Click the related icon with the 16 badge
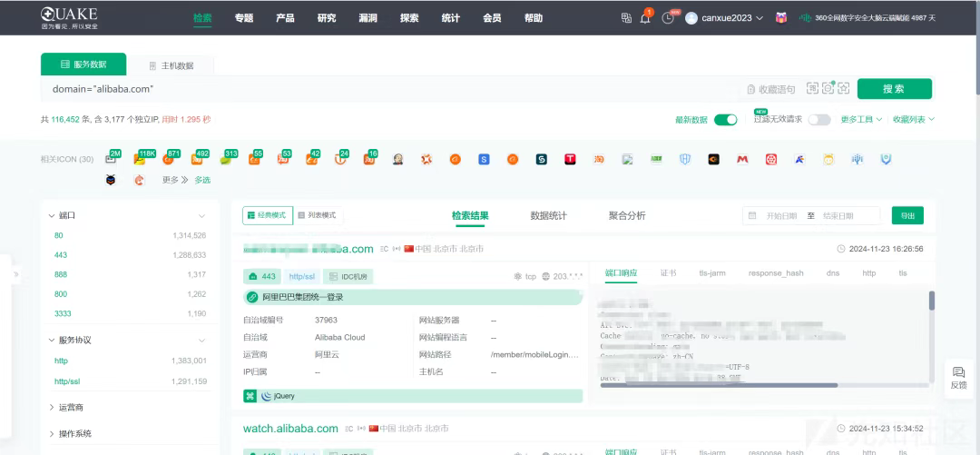Screen dimensions: 980x455 coord(368,160)
